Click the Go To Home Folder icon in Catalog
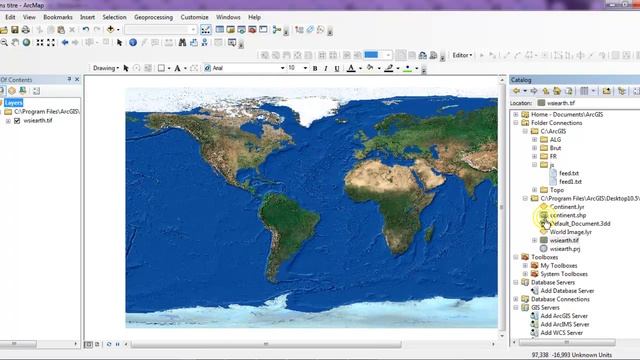Image resolution: width=640 pixels, height=360 pixels. pyautogui.click(x=557, y=91)
